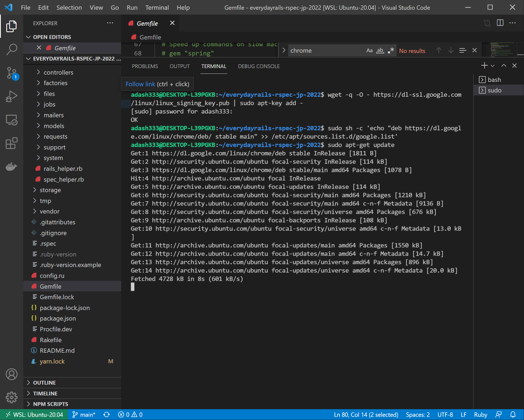Open Run and Debug view
This screenshot has width=524, height=420.
12,96
